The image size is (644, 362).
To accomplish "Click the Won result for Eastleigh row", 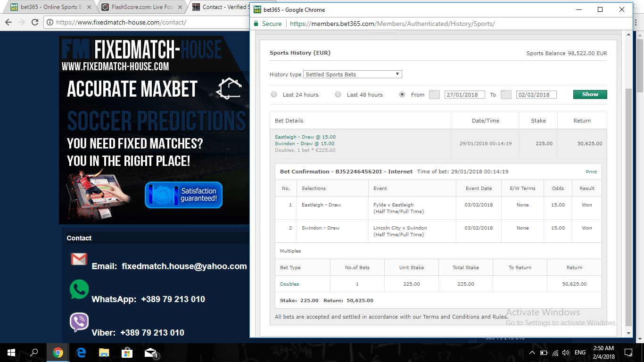I will coord(587,205).
